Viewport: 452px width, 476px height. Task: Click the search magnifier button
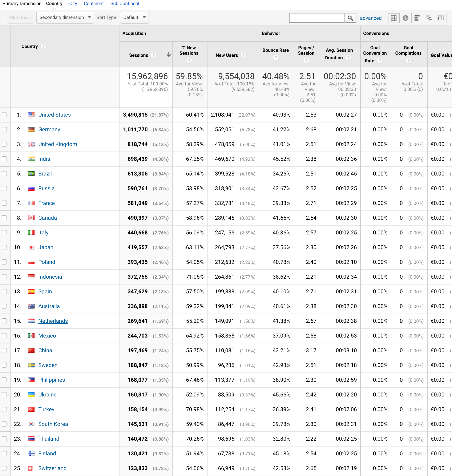click(350, 18)
